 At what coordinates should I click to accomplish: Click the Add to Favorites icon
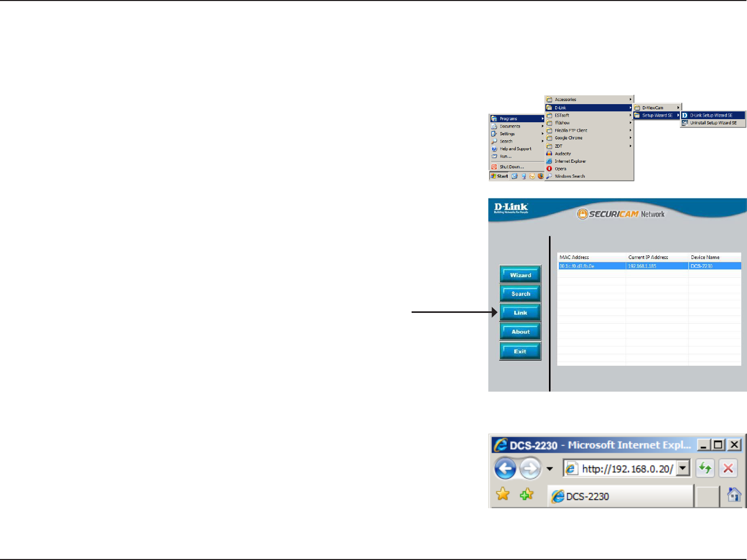click(527, 494)
